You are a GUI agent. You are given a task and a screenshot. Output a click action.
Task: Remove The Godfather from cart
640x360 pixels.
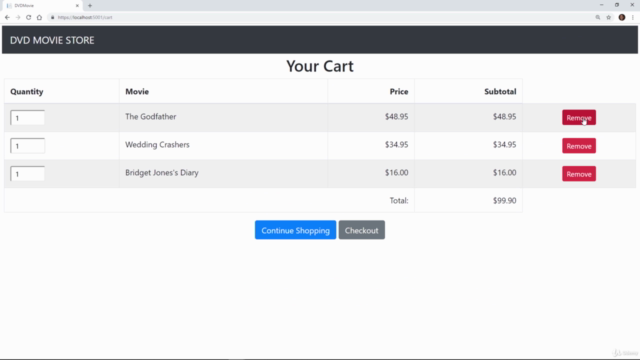[x=579, y=118]
